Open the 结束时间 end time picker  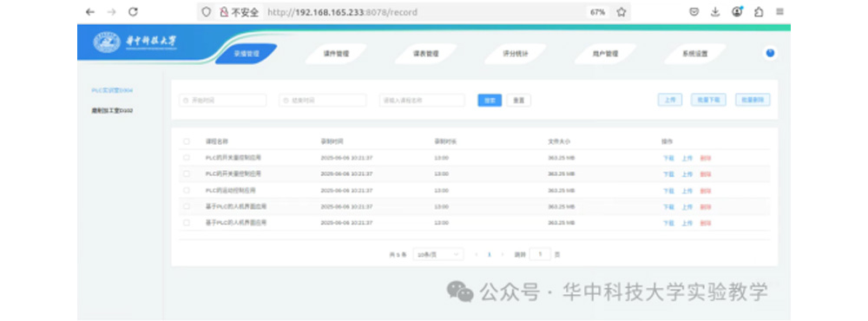pyautogui.click(x=322, y=100)
